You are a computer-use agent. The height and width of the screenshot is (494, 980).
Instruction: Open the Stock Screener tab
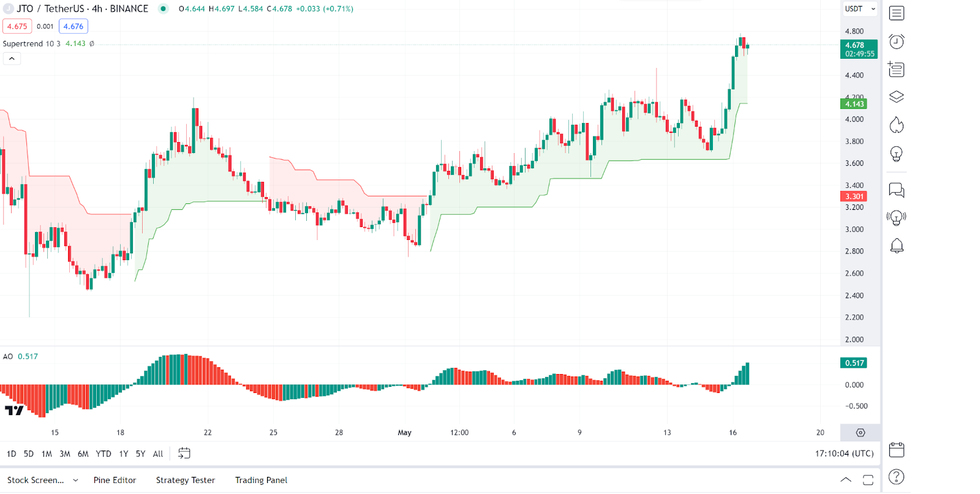pyautogui.click(x=36, y=481)
